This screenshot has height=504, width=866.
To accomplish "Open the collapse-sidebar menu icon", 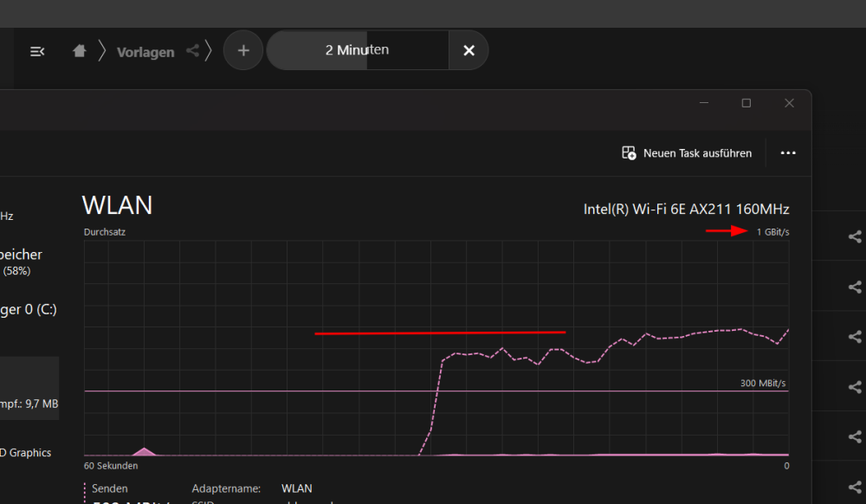I will (x=37, y=51).
